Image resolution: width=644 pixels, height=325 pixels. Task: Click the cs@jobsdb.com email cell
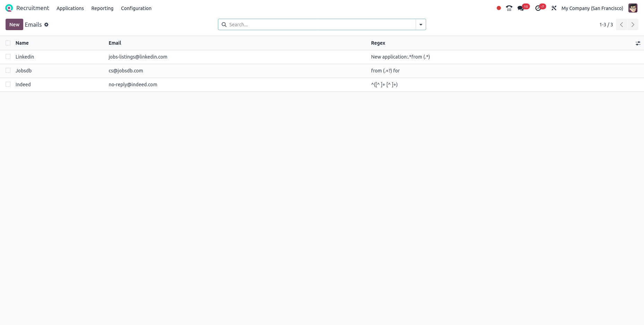(x=126, y=71)
